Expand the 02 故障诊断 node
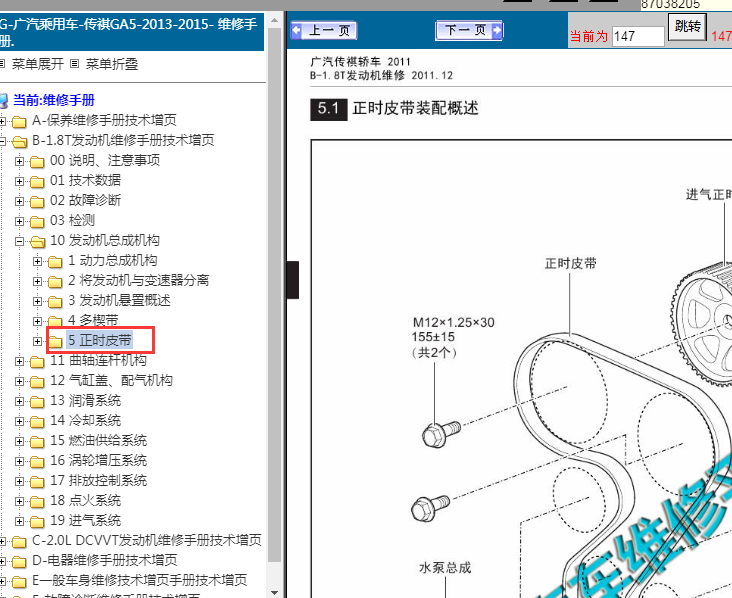Screen dimensions: 732x598 pyautogui.click(x=19, y=201)
